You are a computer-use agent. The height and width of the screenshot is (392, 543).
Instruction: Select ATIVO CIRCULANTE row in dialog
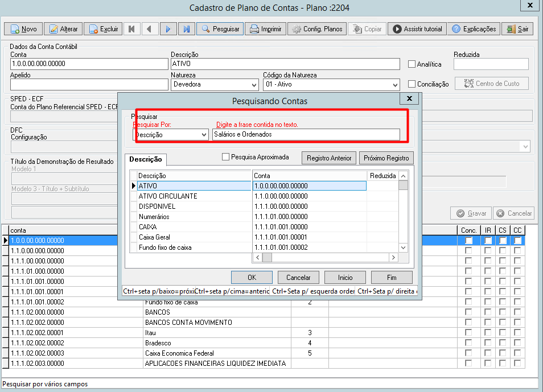[265, 196]
